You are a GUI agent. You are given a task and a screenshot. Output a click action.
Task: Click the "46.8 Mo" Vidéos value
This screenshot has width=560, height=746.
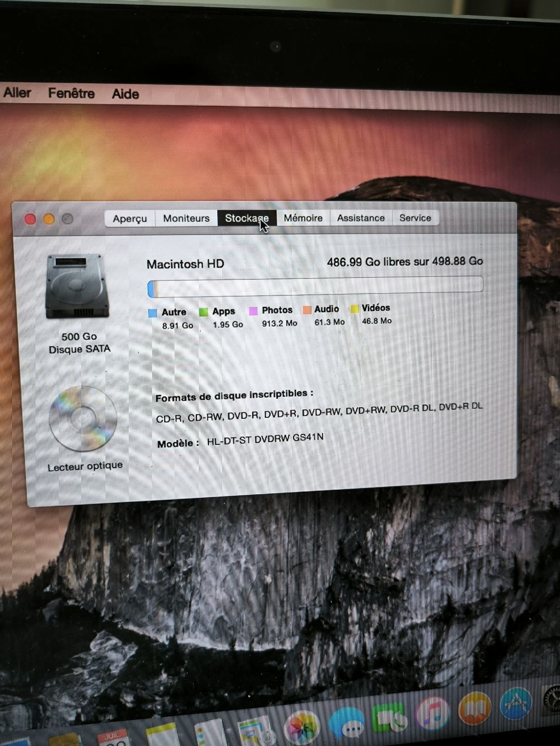pos(376,321)
